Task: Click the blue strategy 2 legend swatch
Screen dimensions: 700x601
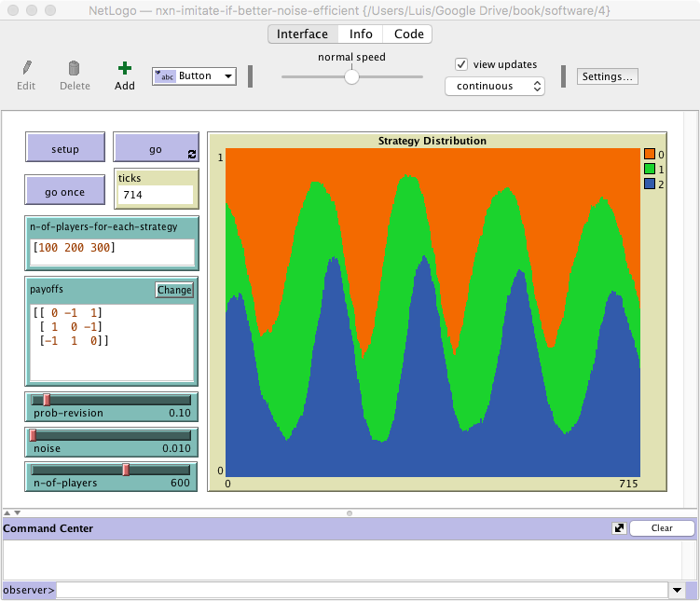Action: pyautogui.click(x=649, y=184)
